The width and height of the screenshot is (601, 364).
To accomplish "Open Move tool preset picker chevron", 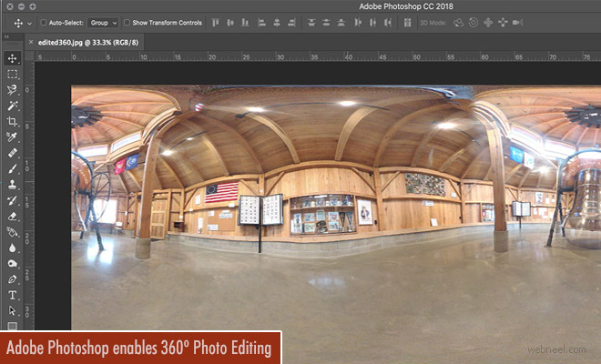I will [29, 24].
